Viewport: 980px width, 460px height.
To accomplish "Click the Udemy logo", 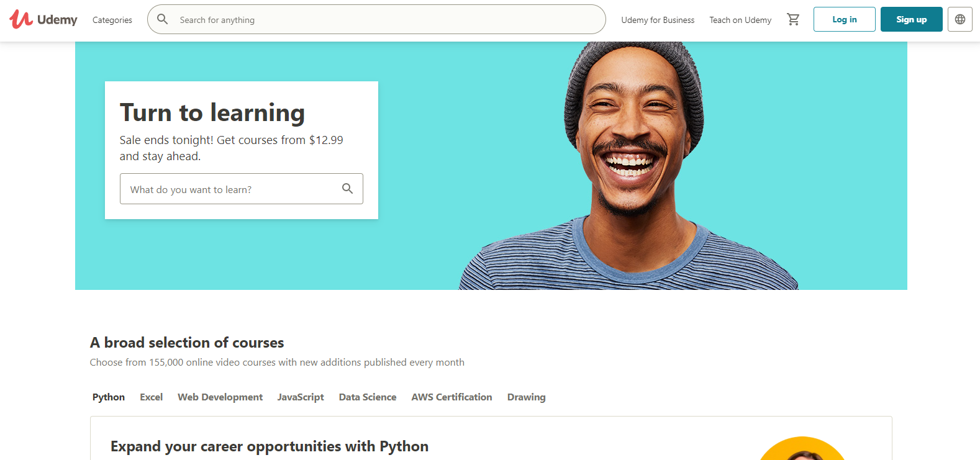I will tap(43, 19).
